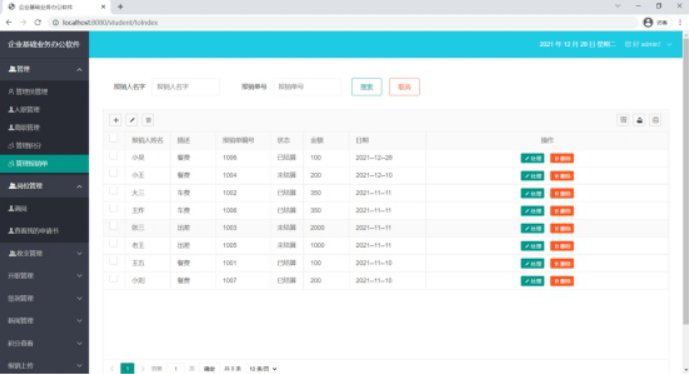Open the admin user dropdown in header
Viewport: 689px width, 374px height.
pyautogui.click(x=649, y=44)
